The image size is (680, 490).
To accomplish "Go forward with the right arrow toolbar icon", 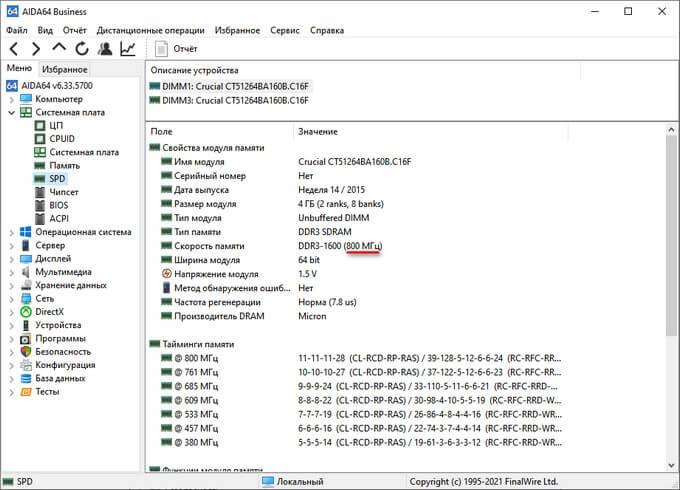I will point(36,49).
